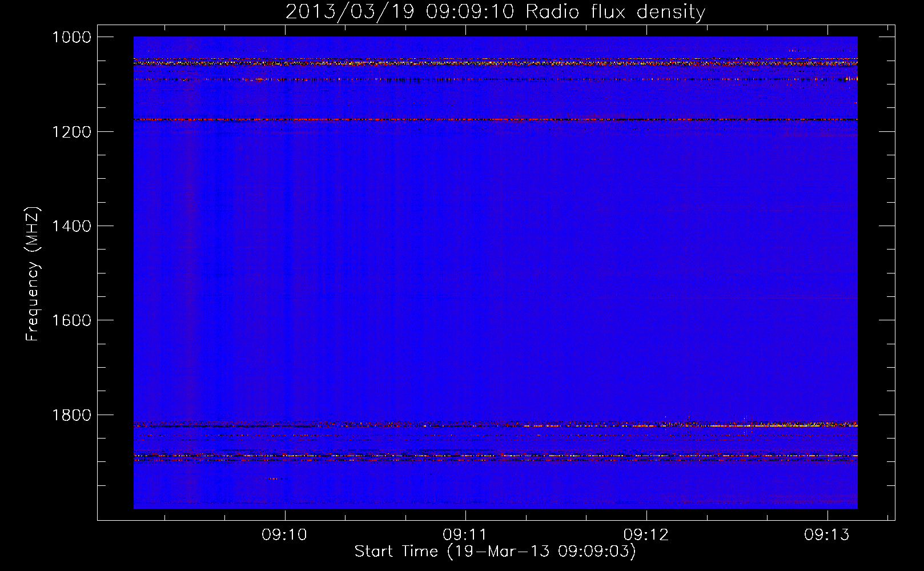Click the 1600 frequency axis label
The image size is (924, 571).
[71, 320]
